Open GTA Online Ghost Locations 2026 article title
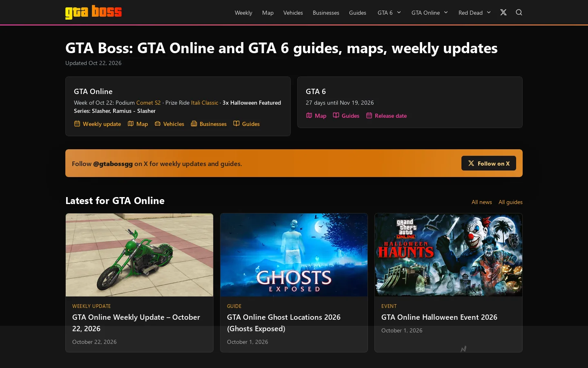 (x=284, y=323)
